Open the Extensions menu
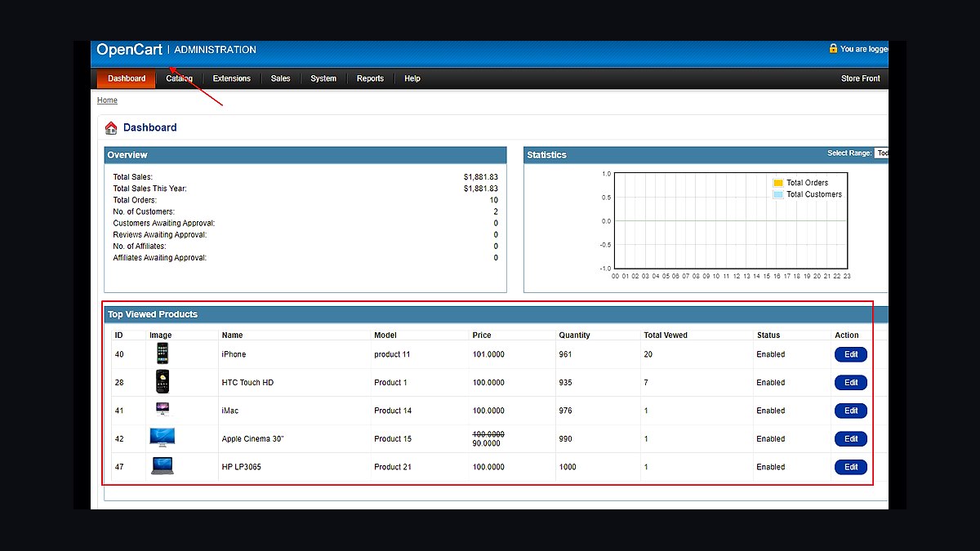The height and width of the screenshot is (551, 980). [x=231, y=78]
